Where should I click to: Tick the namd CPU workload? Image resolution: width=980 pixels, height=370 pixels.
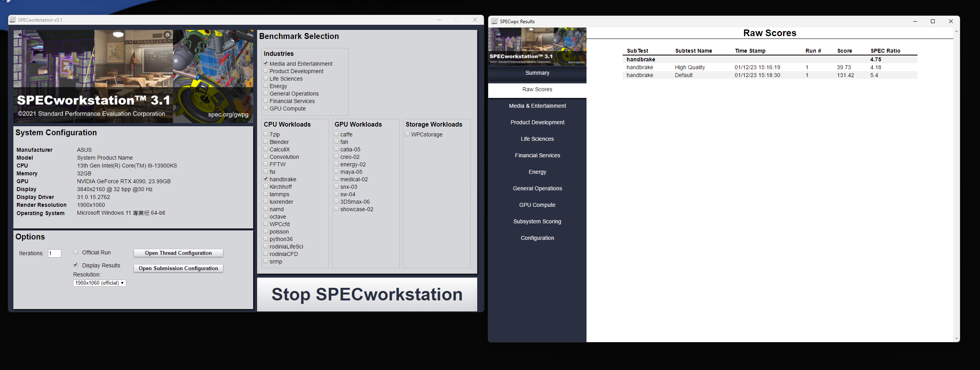tap(266, 209)
